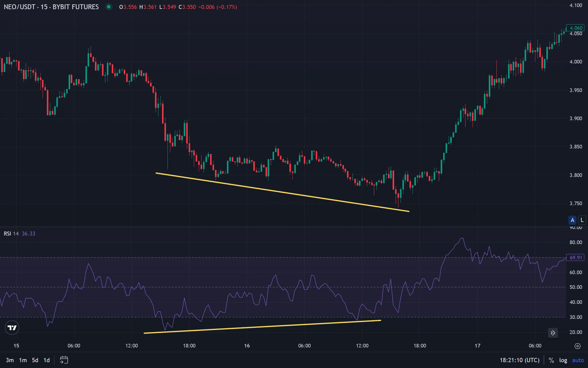Screen dimensions: 588x368
Task: Toggle the A auto-scale button
Action: pyautogui.click(x=572, y=220)
